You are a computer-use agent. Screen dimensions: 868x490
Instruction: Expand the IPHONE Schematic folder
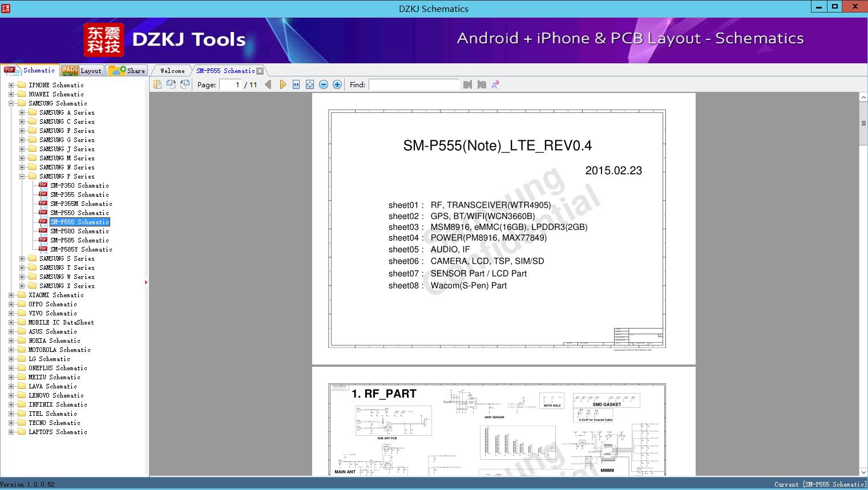[x=11, y=85]
